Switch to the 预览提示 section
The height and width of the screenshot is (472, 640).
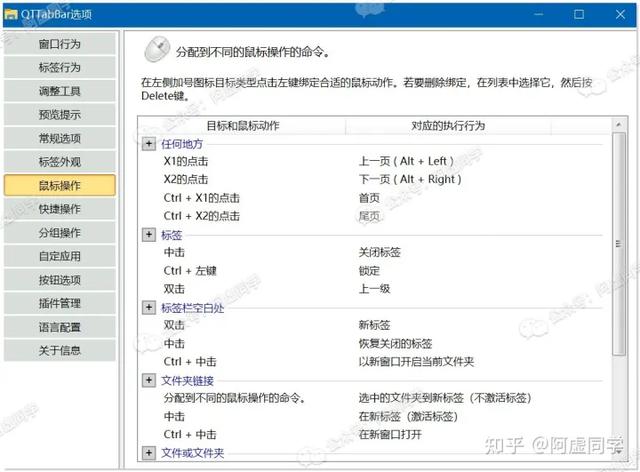coord(60,115)
